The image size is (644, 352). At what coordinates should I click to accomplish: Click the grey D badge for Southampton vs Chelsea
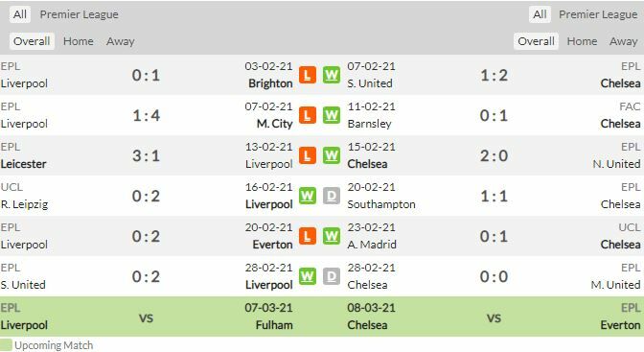tap(331, 196)
